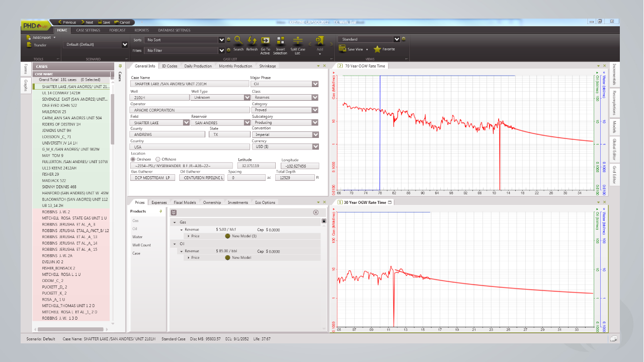Click the Spacing input field
This screenshot has height=362, width=644.
[x=247, y=178]
